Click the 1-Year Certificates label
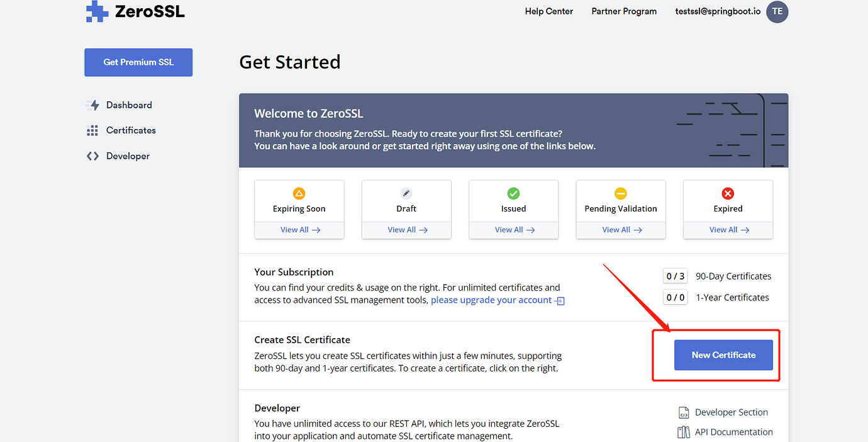868x442 pixels. click(x=732, y=298)
